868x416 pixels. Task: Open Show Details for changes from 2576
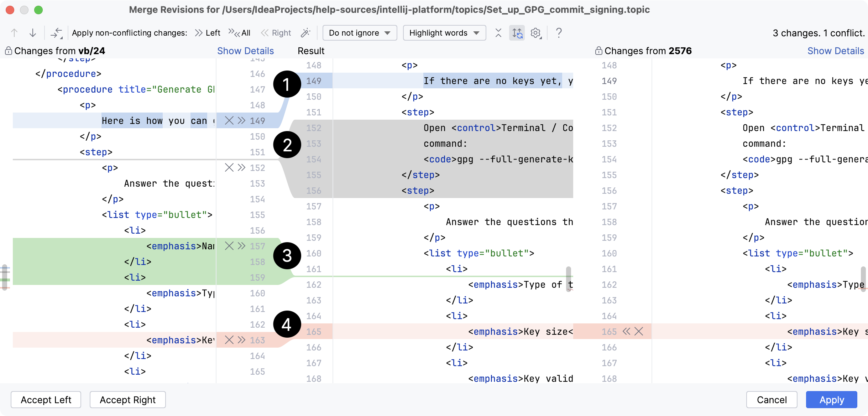click(x=836, y=51)
